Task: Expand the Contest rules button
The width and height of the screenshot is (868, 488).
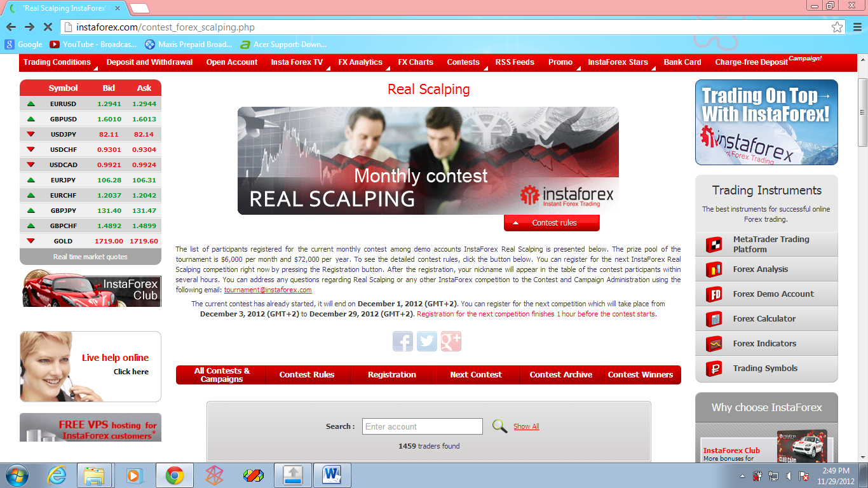Action: (552, 223)
